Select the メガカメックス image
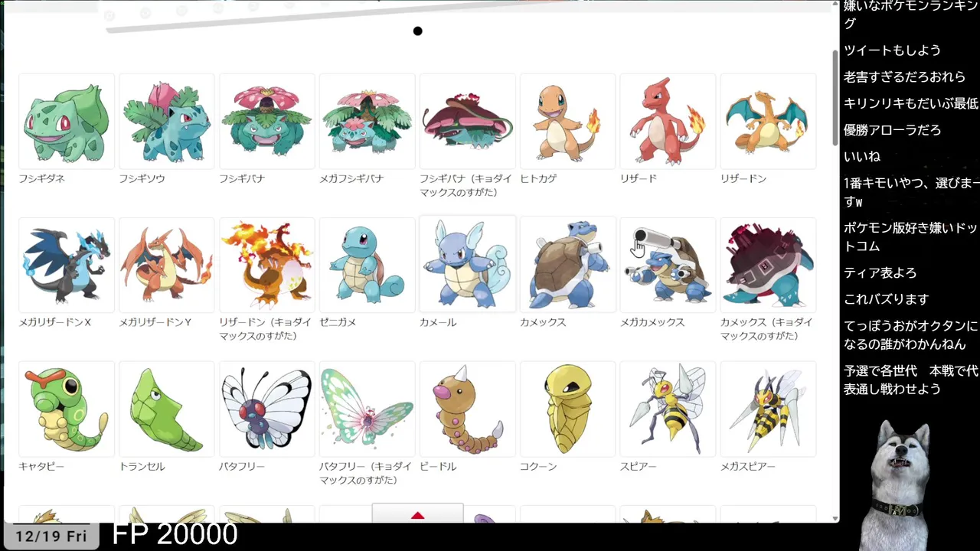980x551 pixels. click(x=668, y=266)
